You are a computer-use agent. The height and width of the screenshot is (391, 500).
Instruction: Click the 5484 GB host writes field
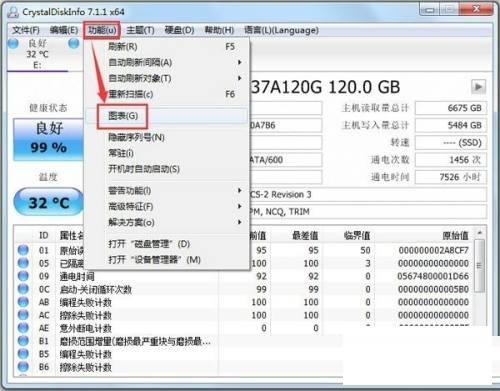point(451,125)
